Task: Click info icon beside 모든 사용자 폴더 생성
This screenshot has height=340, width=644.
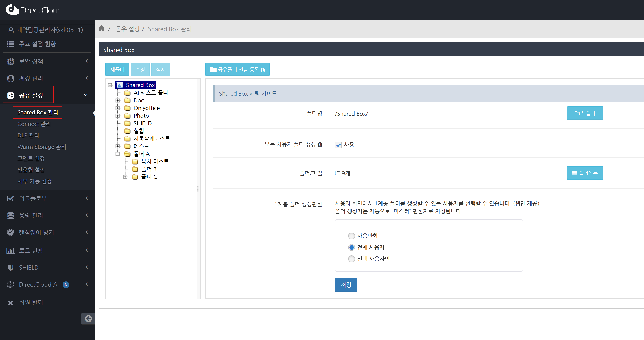Action: 320,145
